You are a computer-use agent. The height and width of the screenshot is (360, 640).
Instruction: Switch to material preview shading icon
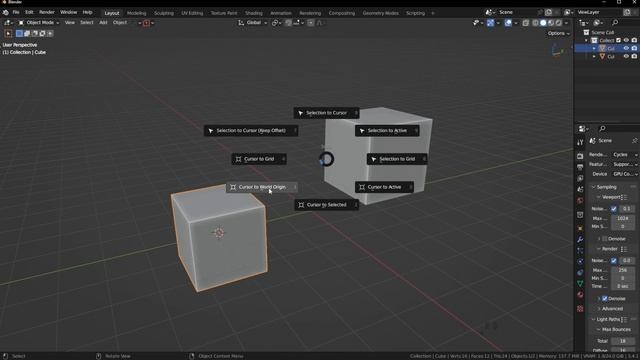pyautogui.click(x=551, y=23)
